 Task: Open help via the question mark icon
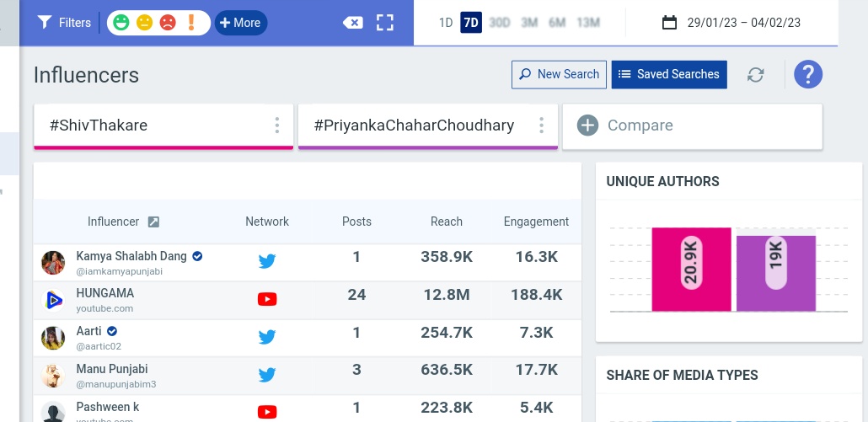tap(808, 74)
